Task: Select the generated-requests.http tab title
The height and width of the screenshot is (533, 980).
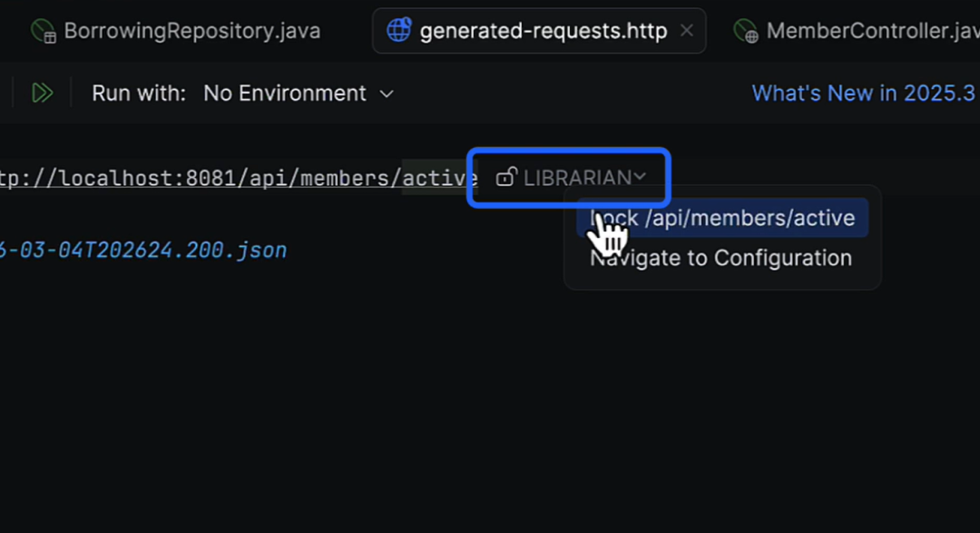Action: point(543,32)
